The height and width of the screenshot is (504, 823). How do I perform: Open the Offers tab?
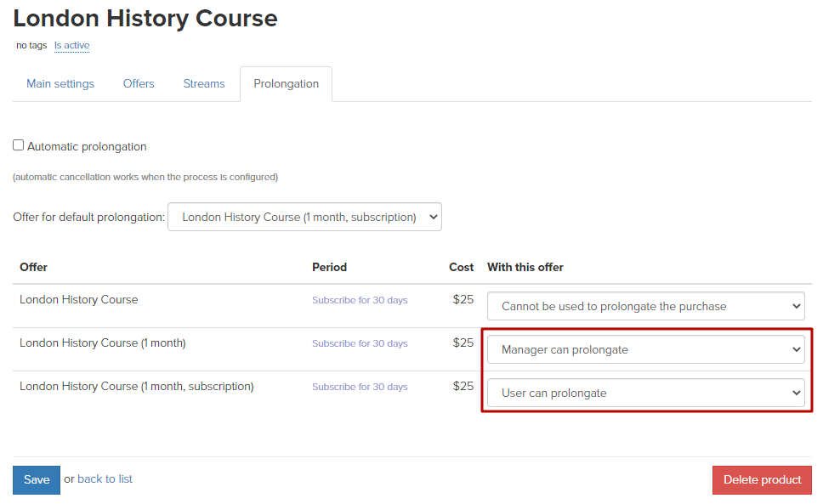[x=139, y=84]
